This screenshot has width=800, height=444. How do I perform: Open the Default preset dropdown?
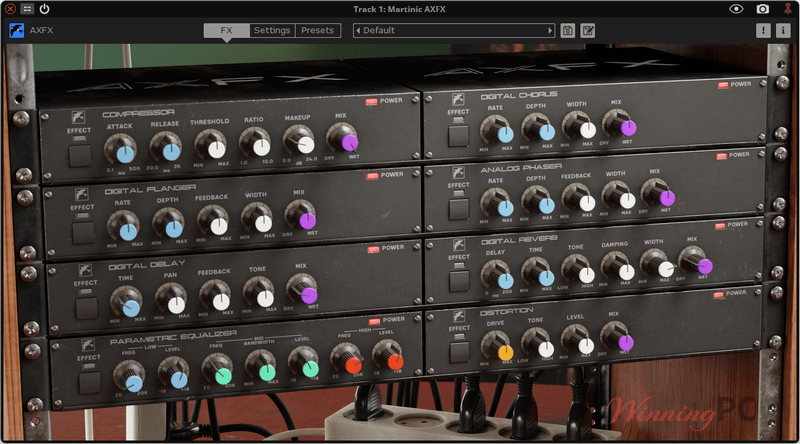click(454, 30)
